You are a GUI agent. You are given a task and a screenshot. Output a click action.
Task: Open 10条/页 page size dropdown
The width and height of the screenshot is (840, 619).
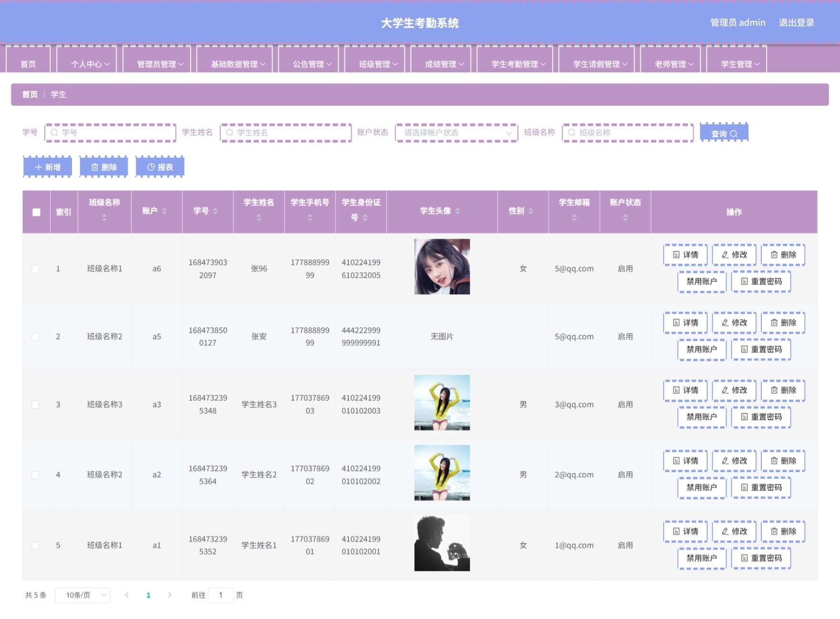(x=83, y=595)
